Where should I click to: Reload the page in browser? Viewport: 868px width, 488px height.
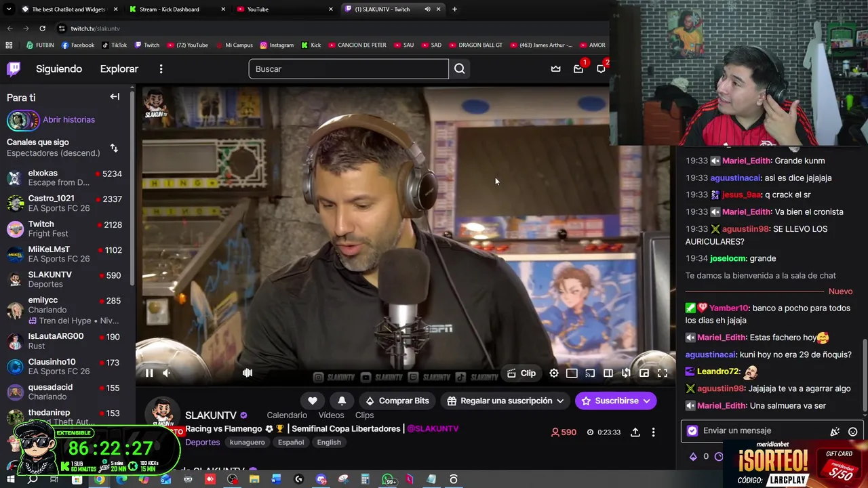42,28
